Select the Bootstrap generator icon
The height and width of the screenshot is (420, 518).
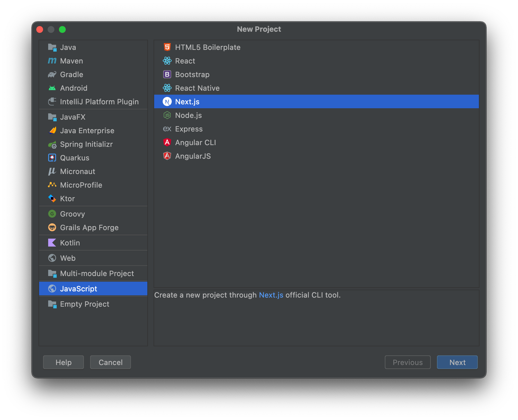click(167, 74)
